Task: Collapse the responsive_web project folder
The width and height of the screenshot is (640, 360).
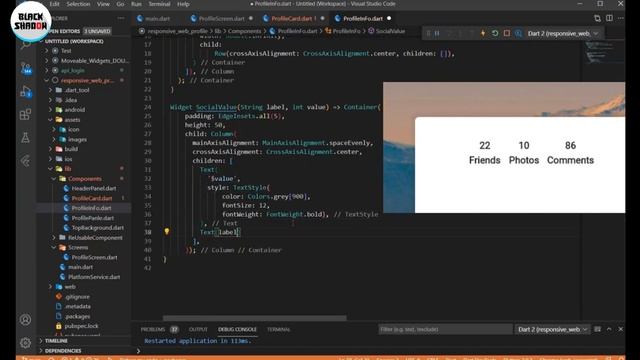Action: click(84, 80)
